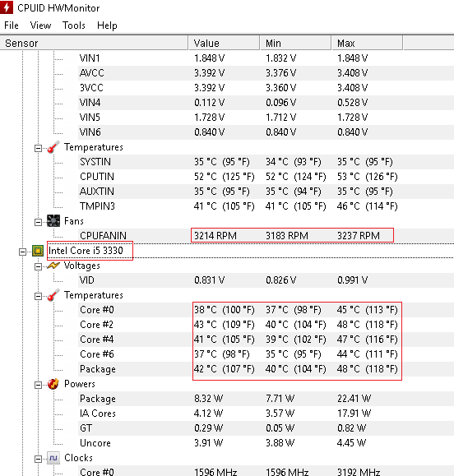Image resolution: width=454 pixels, height=476 pixels.
Task: Click the thermometer icon under Intel Core i5
Action: click(53, 295)
